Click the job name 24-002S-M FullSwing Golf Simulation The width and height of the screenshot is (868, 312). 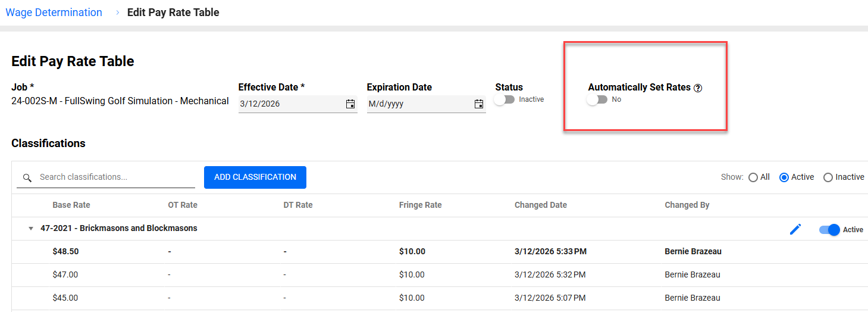coord(120,101)
